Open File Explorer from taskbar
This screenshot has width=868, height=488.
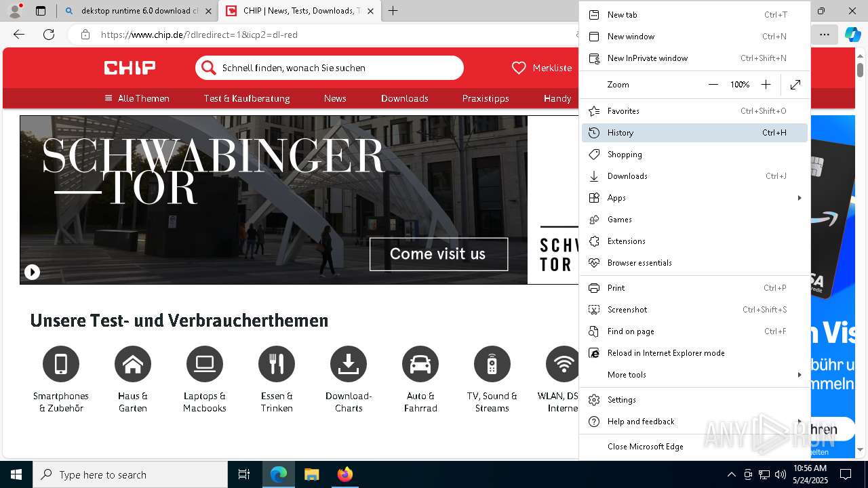[311, 474]
